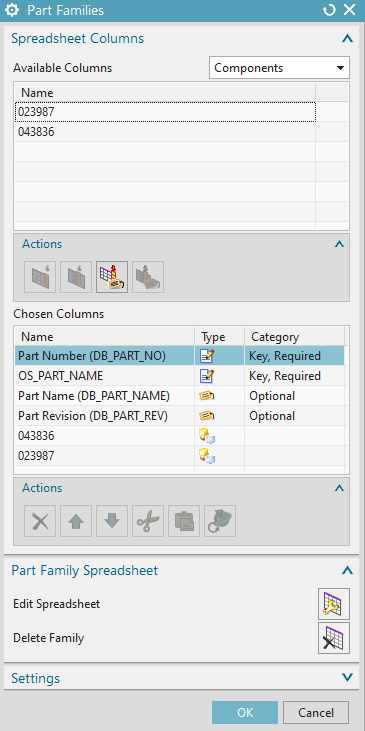Viewport: 365px width, 731px height.
Task: Move the chosen column up
Action: [x=76, y=521]
